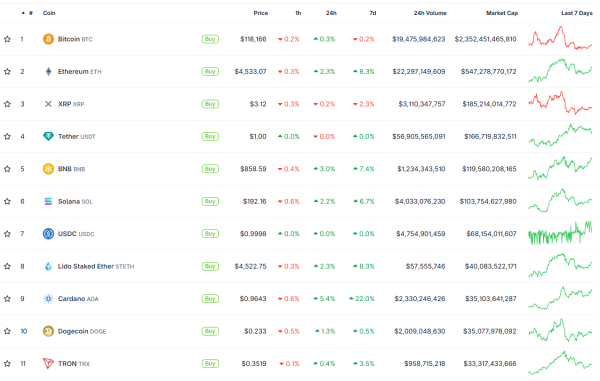
Task: Click the Tether USDT logo icon
Action: click(48, 136)
